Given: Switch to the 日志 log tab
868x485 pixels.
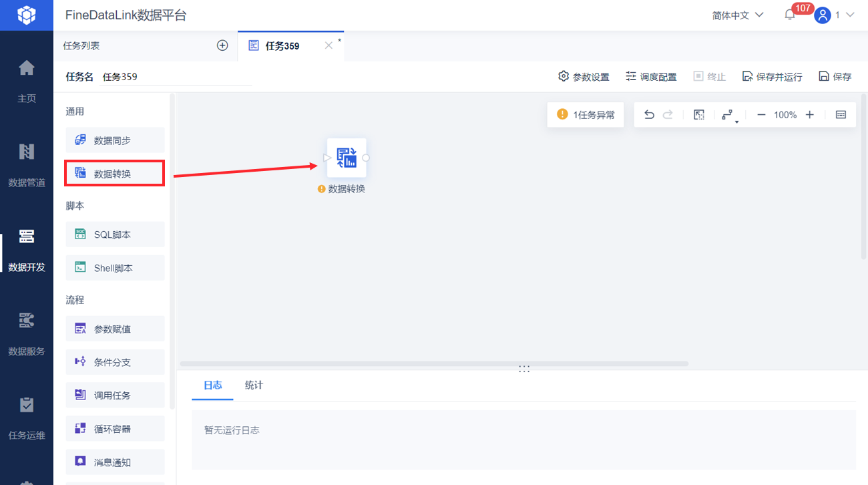Looking at the screenshot, I should pyautogui.click(x=213, y=385).
